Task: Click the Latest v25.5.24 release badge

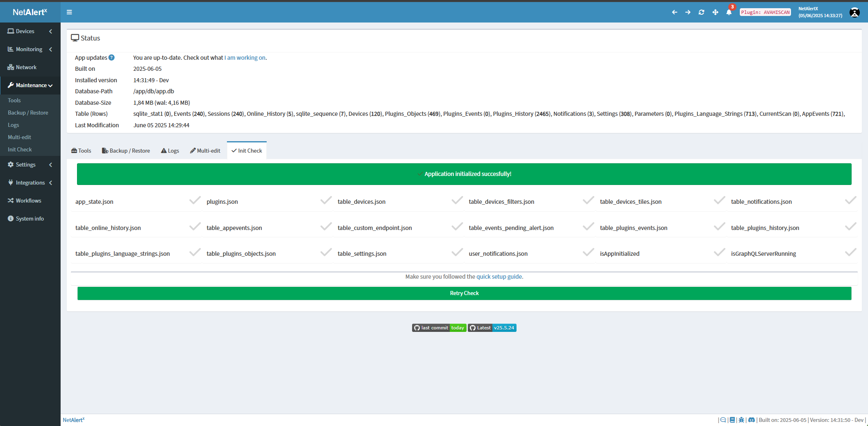Action: (492, 328)
